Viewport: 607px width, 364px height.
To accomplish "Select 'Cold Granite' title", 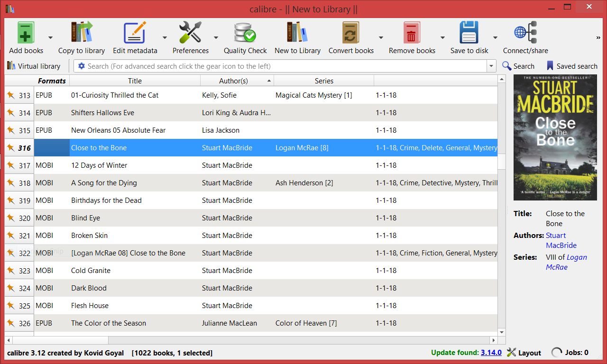I will point(91,271).
